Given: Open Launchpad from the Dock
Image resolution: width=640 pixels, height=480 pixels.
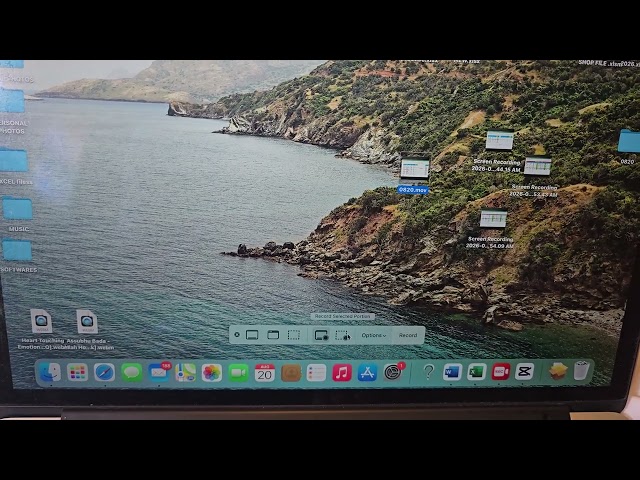Looking at the screenshot, I should click(78, 373).
